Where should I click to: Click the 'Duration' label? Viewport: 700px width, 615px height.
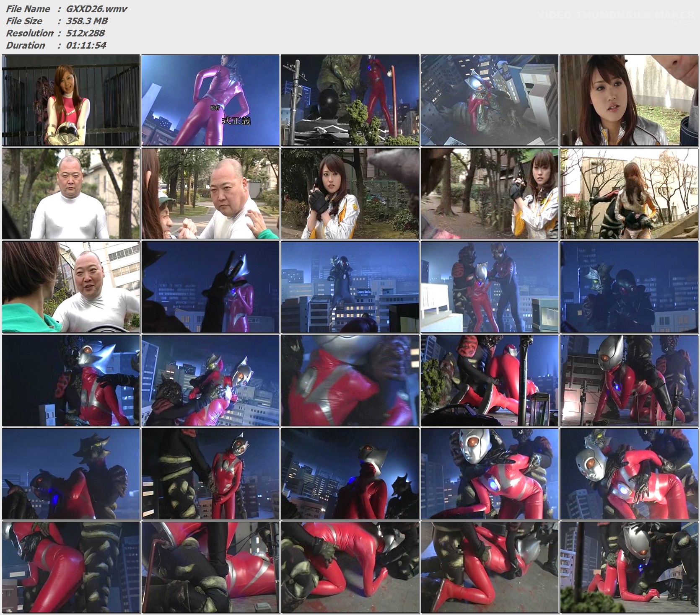(26, 45)
